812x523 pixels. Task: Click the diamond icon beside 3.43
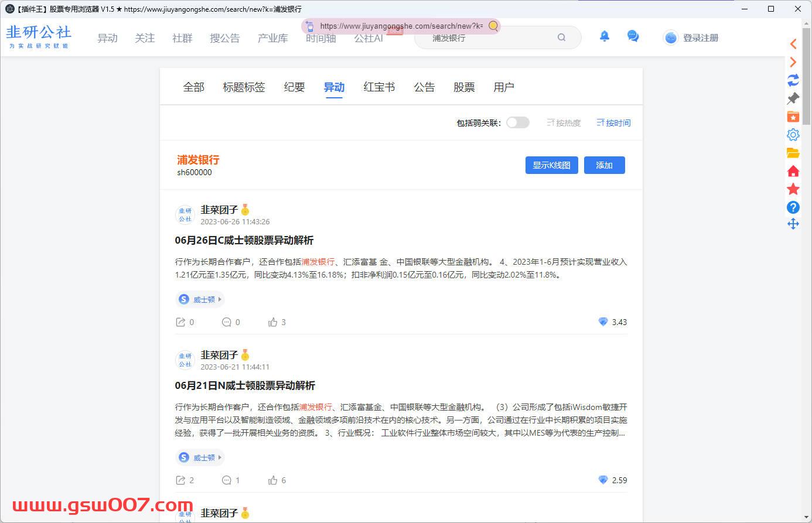(x=603, y=322)
